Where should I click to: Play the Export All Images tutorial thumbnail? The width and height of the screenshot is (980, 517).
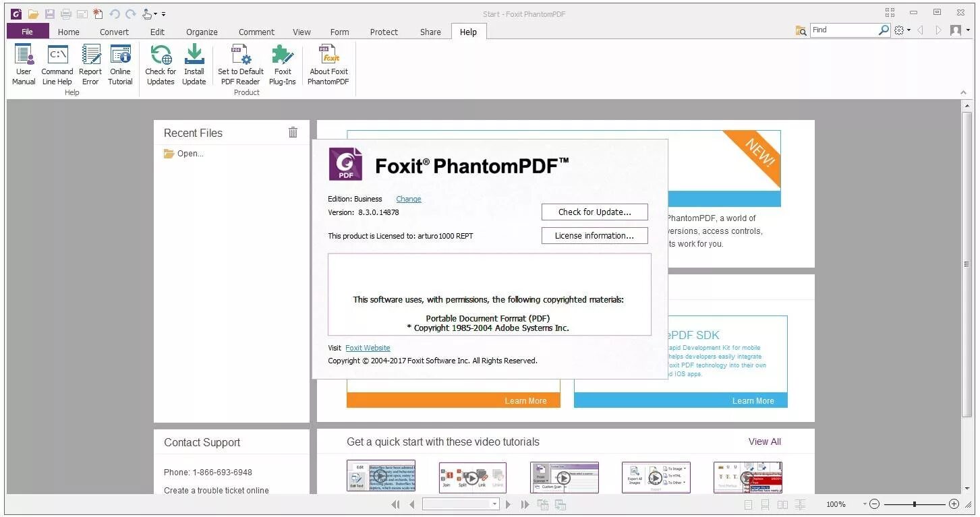point(656,477)
